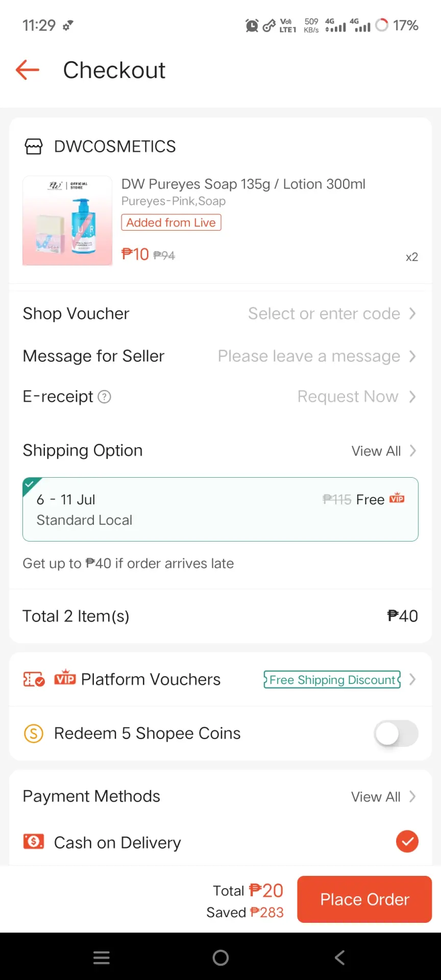Open the DW Pureyes Soap product thumbnail
The height and width of the screenshot is (980, 441).
[x=67, y=220]
